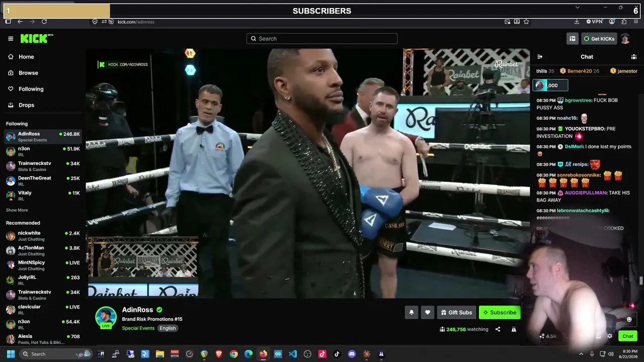This screenshot has height=362, width=644.
Task: Click the Windows taskbar Search box
Action: click(x=55, y=354)
